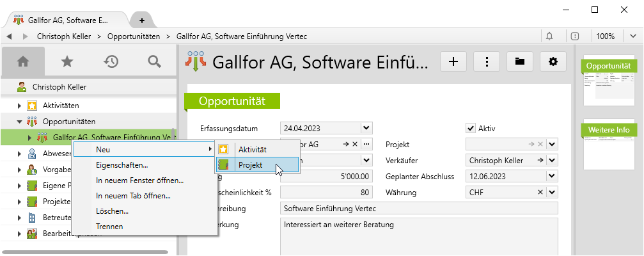Click the folder icon button
Screen dimensions: 644x256
coord(520,61)
